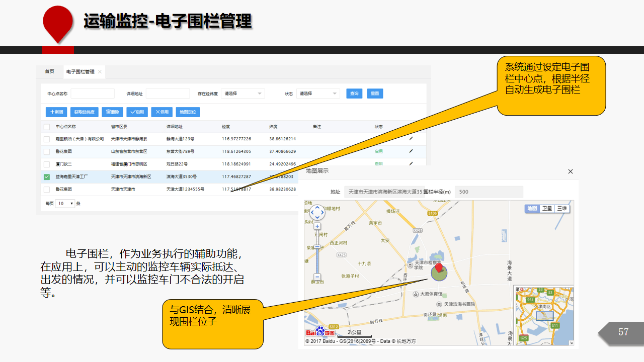Check the box for 嘉里粮油（天津）有限公司
The image size is (644, 362).
(x=47, y=139)
